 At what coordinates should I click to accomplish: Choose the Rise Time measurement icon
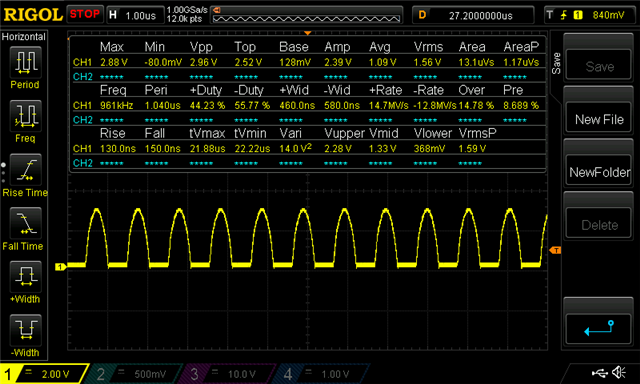[x=25, y=170]
